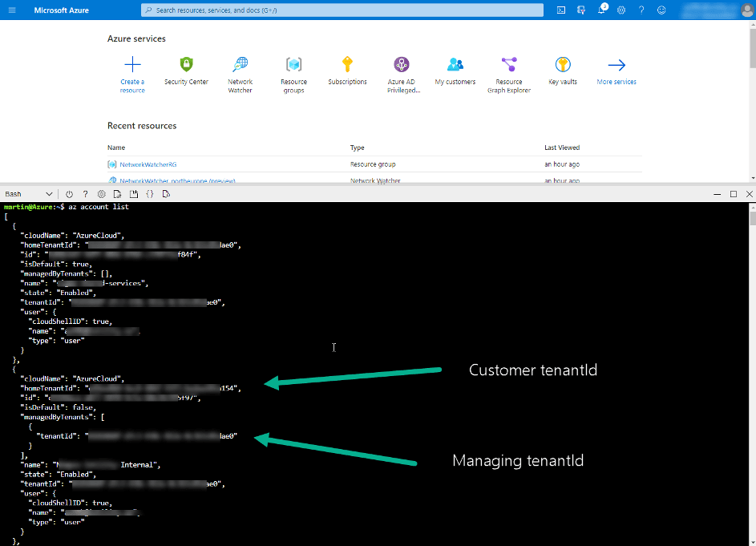Click the '"isDefault": false' line in terminal
756x546 pixels.
click(59, 407)
